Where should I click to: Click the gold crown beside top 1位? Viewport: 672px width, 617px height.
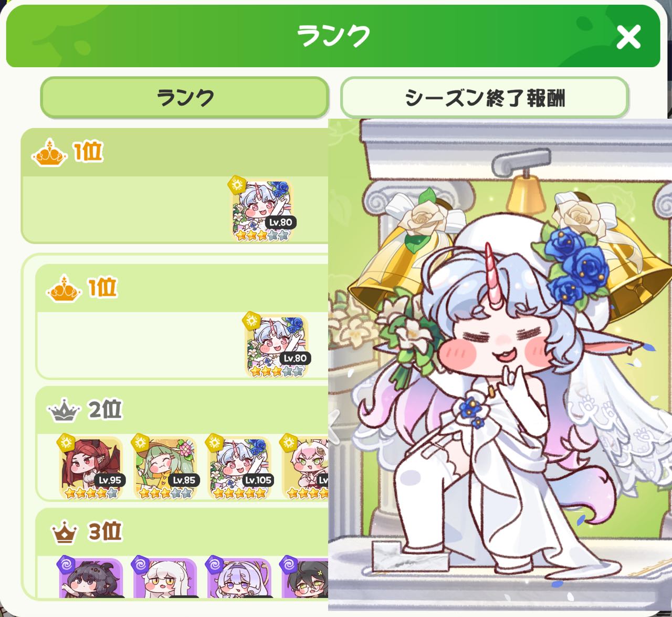click(x=49, y=153)
